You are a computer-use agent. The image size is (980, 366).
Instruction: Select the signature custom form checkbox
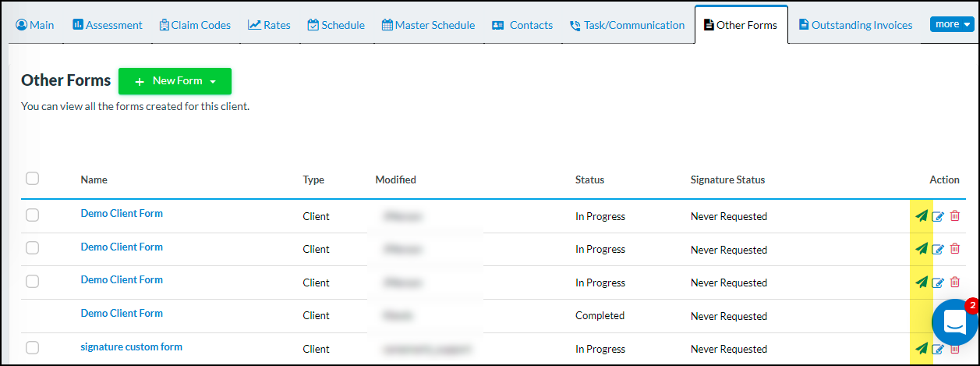(x=32, y=347)
